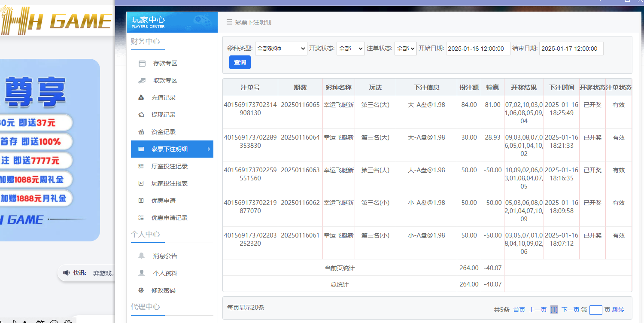Viewport: 644px width, 323px height.
Task: Select the 取款专区 withdrawal icon
Action: tap(142, 80)
